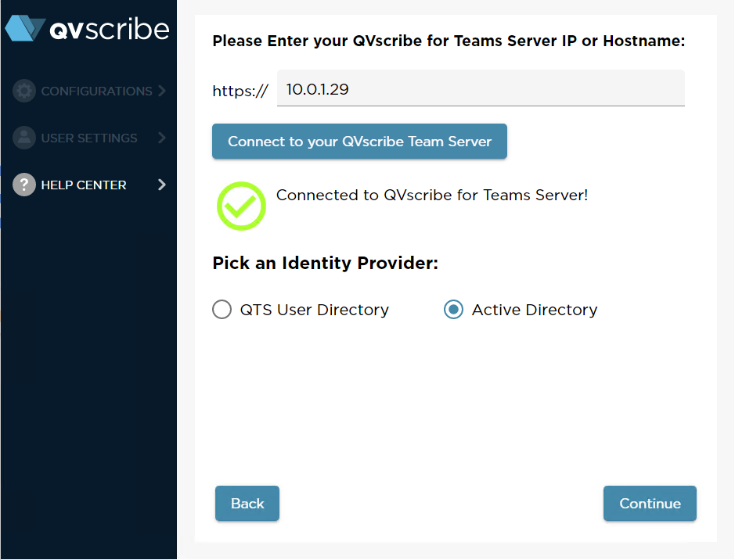The image size is (735, 560).
Task: Click Connect to your QVscribe Team Server
Action: point(359,142)
